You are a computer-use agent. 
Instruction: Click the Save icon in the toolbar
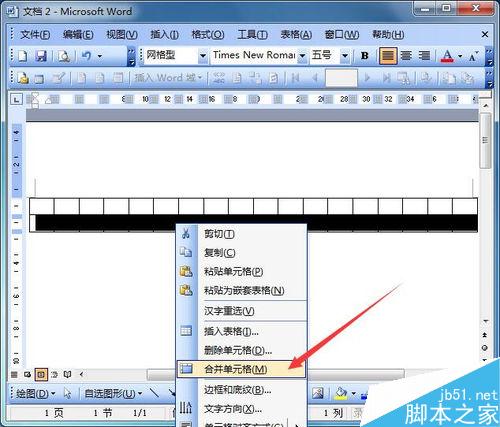pos(41,56)
